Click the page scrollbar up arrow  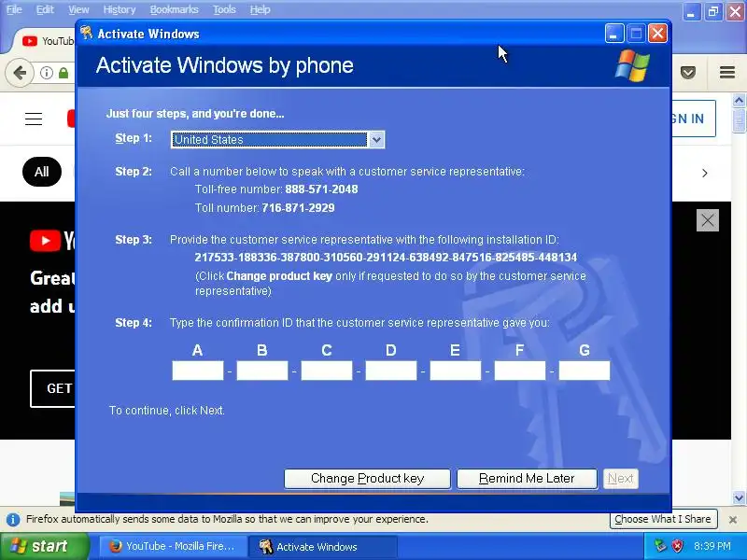(739, 101)
